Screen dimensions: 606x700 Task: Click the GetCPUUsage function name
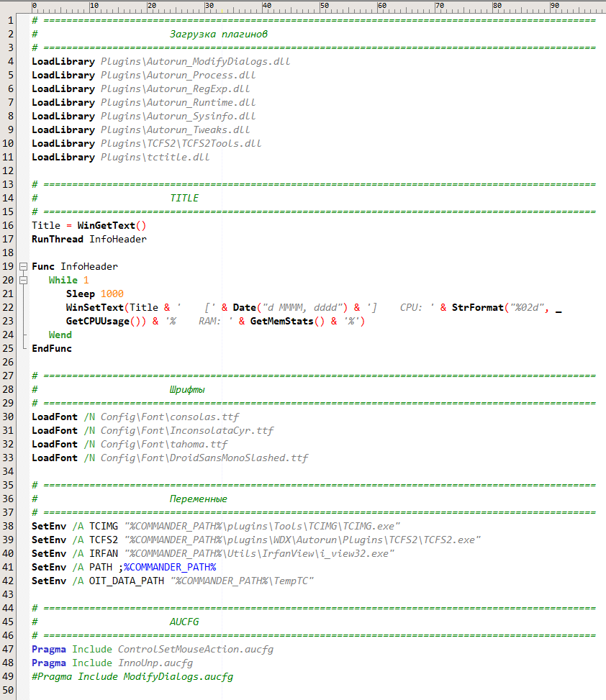97,322
